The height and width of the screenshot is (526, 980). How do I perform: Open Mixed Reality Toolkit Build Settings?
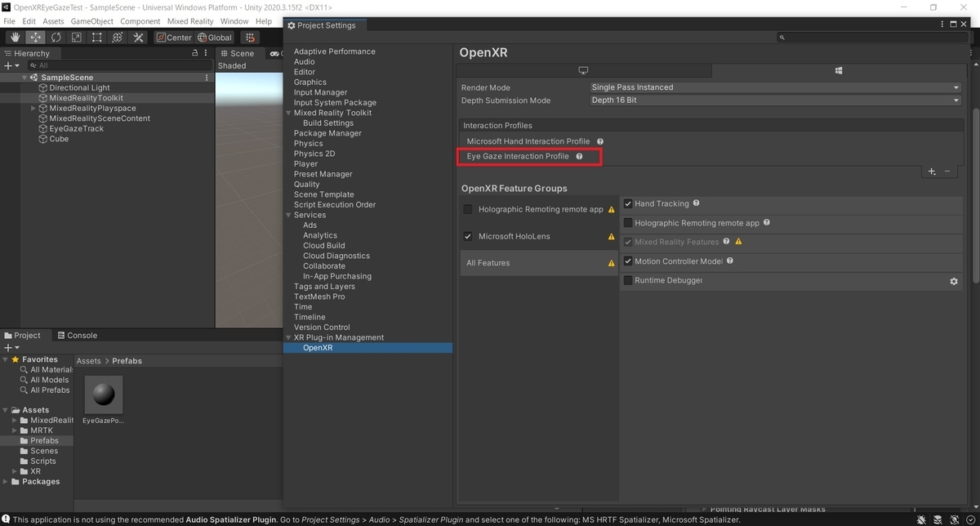tap(328, 123)
